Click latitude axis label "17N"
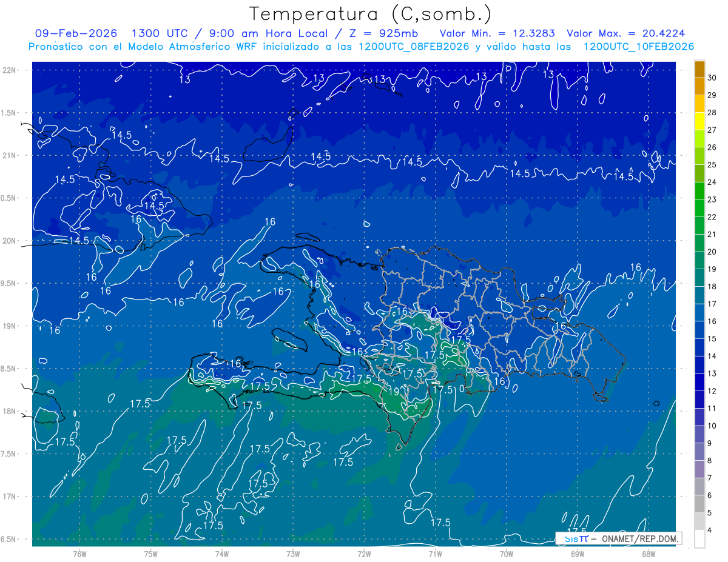 pyautogui.click(x=10, y=497)
